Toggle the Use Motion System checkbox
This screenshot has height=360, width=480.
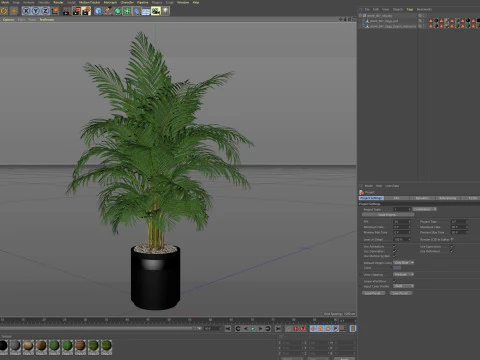395,256
